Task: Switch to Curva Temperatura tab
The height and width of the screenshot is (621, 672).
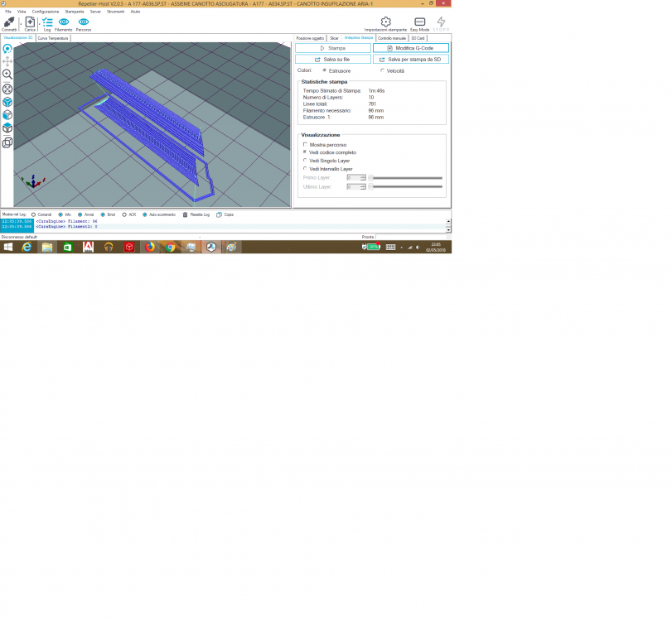Action: 53,38
